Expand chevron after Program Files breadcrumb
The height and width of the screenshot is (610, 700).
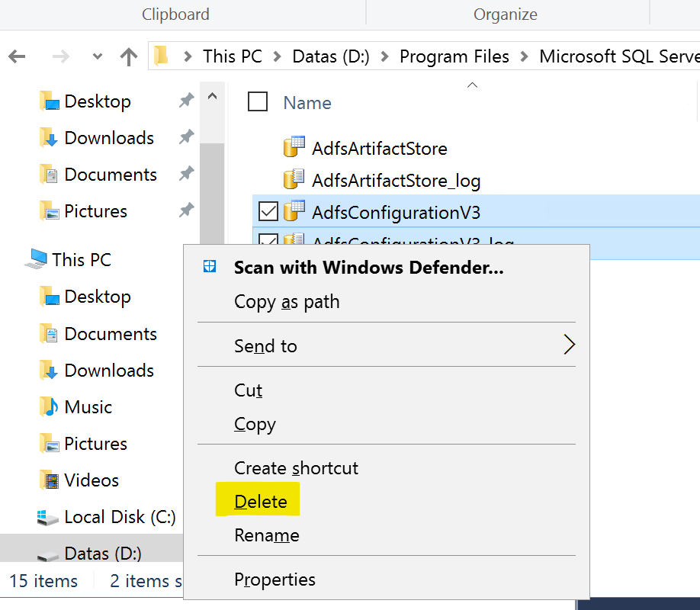pos(525,56)
